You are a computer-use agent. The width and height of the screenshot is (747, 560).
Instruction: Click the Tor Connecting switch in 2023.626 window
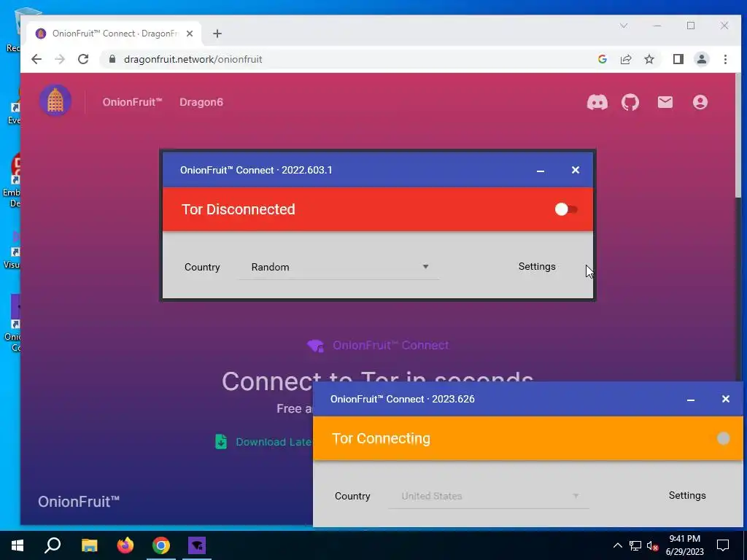723,438
